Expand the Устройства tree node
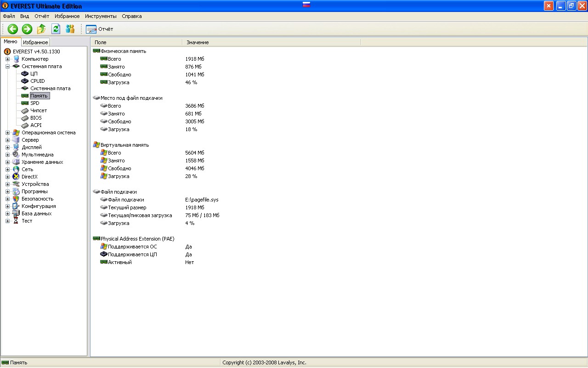This screenshot has width=588, height=368. point(7,184)
